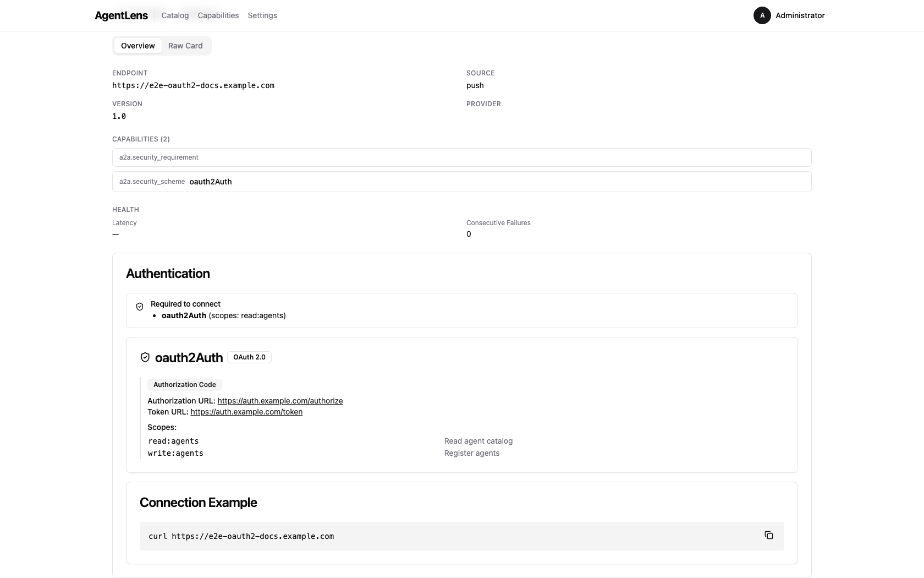Click the Administrator name text
Viewport: 924px width, 578px height.
pyautogui.click(x=800, y=15)
